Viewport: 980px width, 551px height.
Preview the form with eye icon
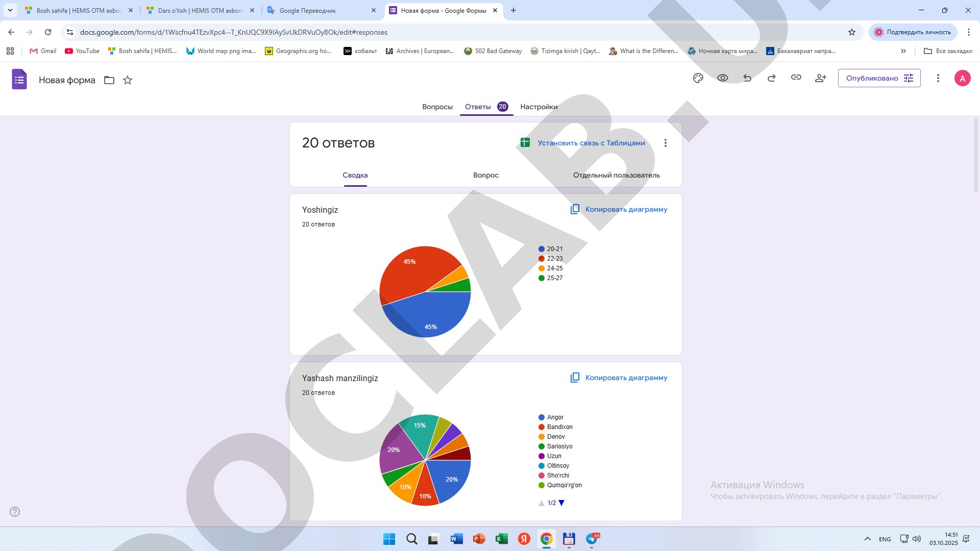(723, 78)
